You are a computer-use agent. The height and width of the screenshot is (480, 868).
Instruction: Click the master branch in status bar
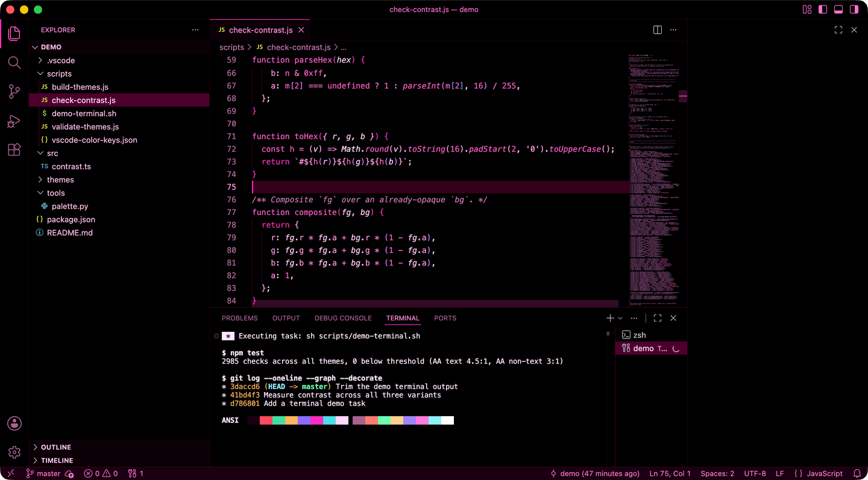[43, 473]
